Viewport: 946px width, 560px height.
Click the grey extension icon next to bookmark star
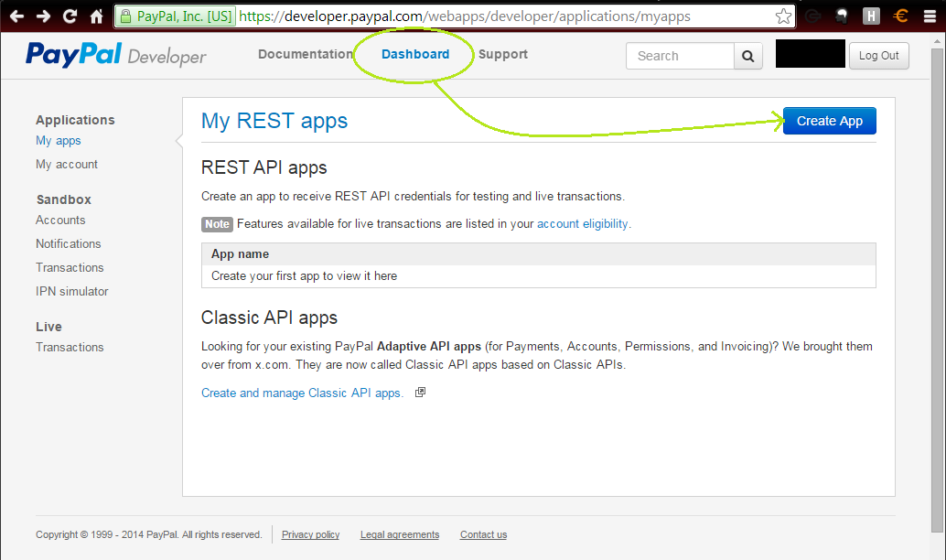813,16
